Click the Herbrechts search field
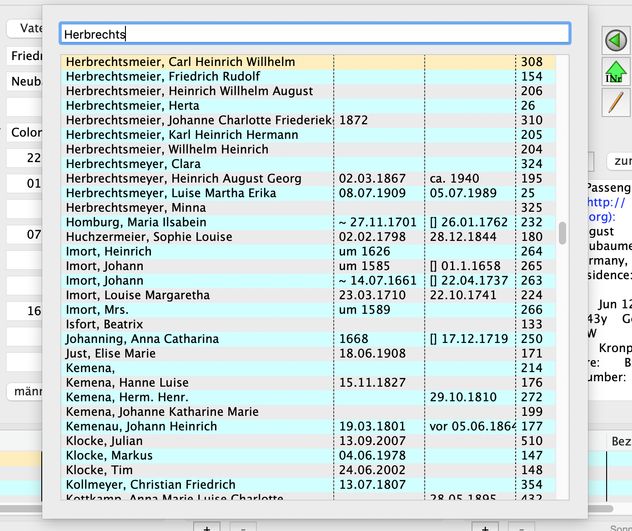 [314, 34]
